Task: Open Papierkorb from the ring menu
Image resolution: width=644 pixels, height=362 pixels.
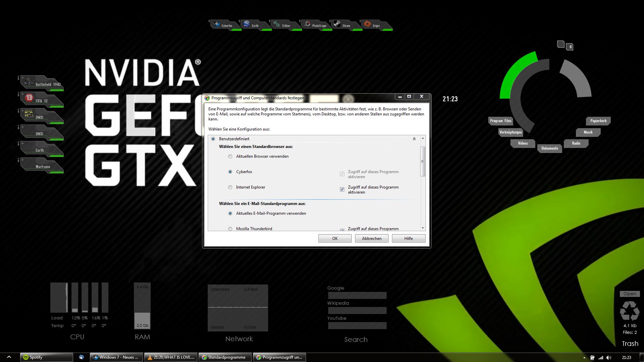Action: 598,121
